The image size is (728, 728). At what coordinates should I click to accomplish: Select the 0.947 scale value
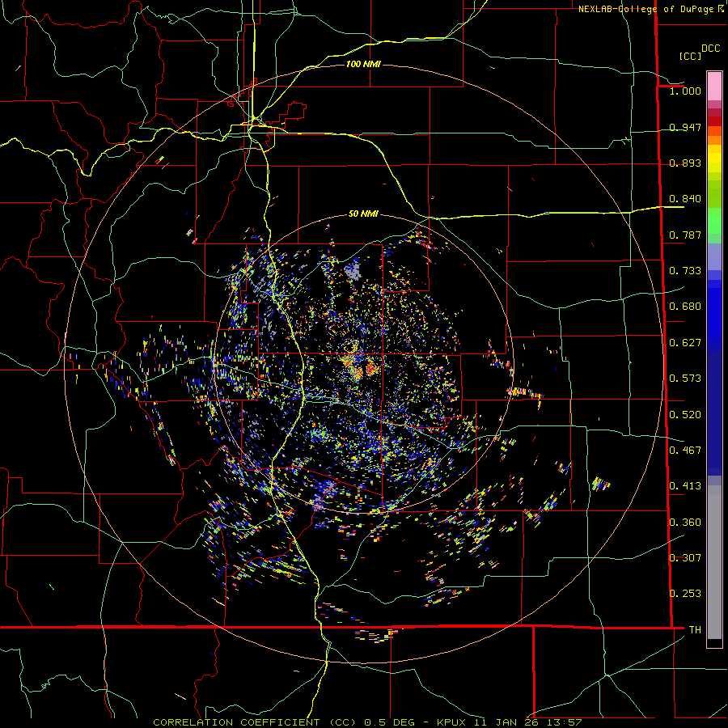[685, 127]
